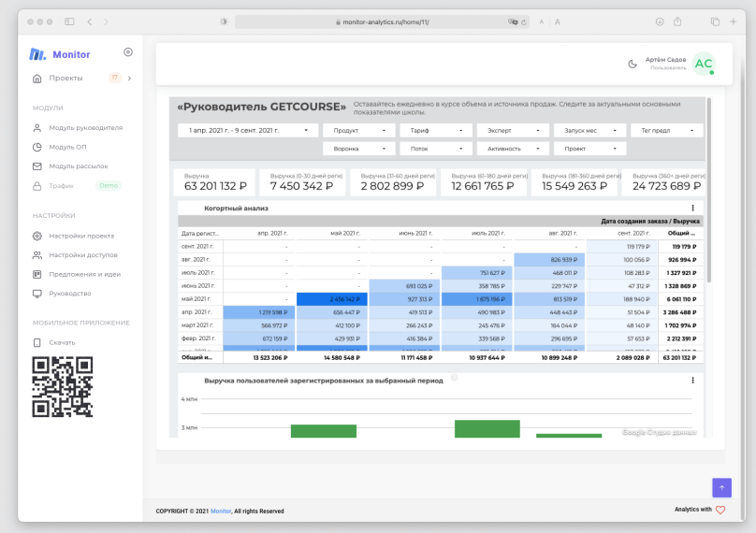Click the envelope icon for Модуль рассылок

coord(37,166)
